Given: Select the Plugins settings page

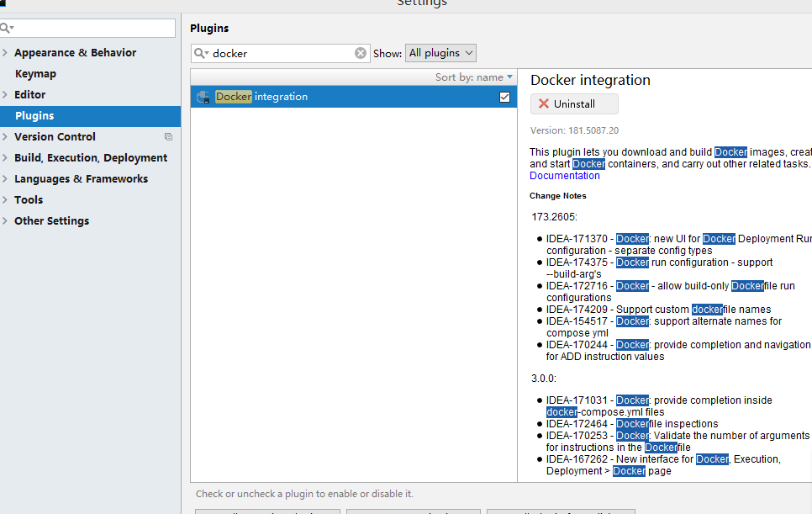Looking at the screenshot, I should coord(90,116).
